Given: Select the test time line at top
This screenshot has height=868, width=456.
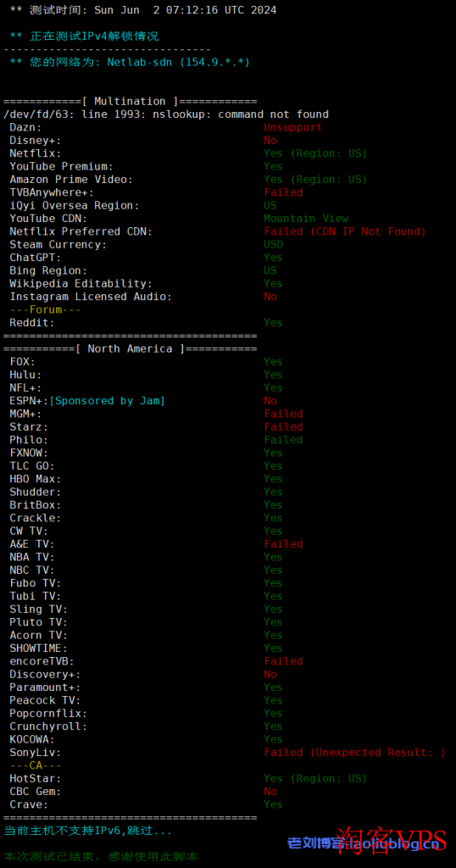Looking at the screenshot, I should click(142, 10).
